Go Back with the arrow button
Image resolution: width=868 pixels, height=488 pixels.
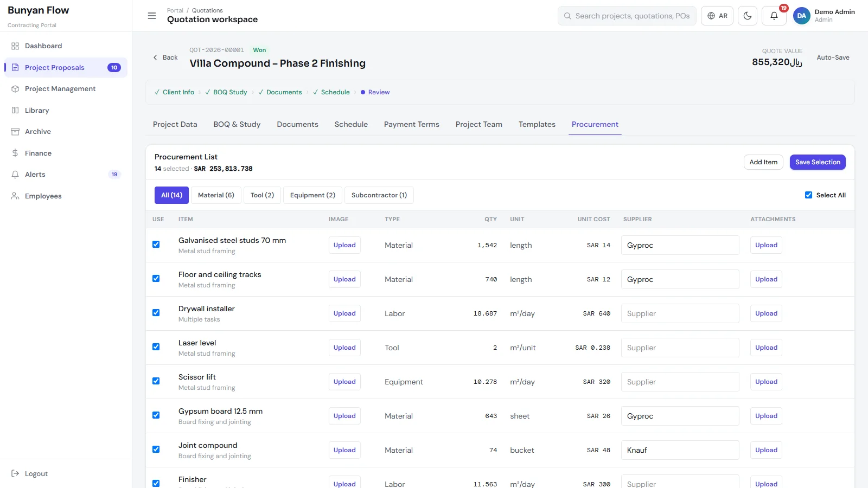tap(165, 57)
